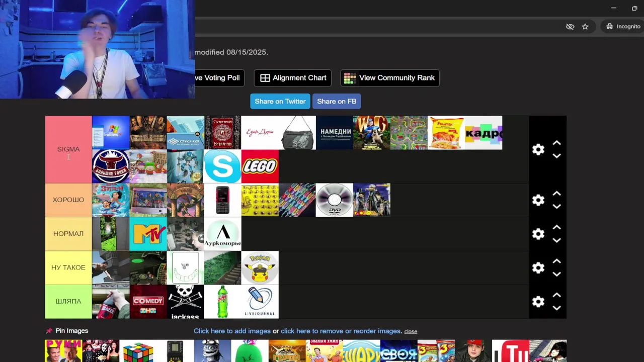Share tier list on FB

click(337, 101)
